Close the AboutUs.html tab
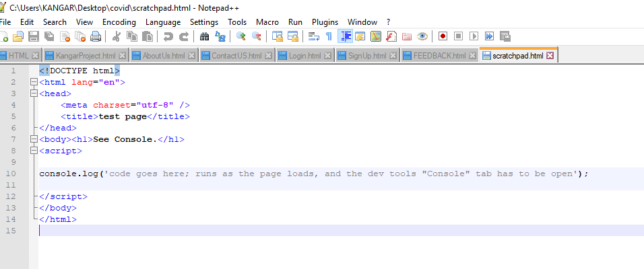 (192, 56)
